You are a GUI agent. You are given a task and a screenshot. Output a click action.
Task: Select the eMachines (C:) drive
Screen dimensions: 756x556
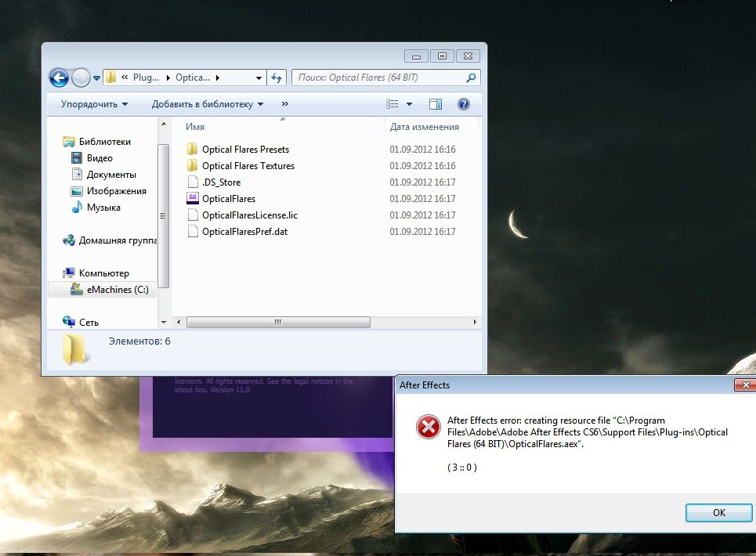(118, 289)
